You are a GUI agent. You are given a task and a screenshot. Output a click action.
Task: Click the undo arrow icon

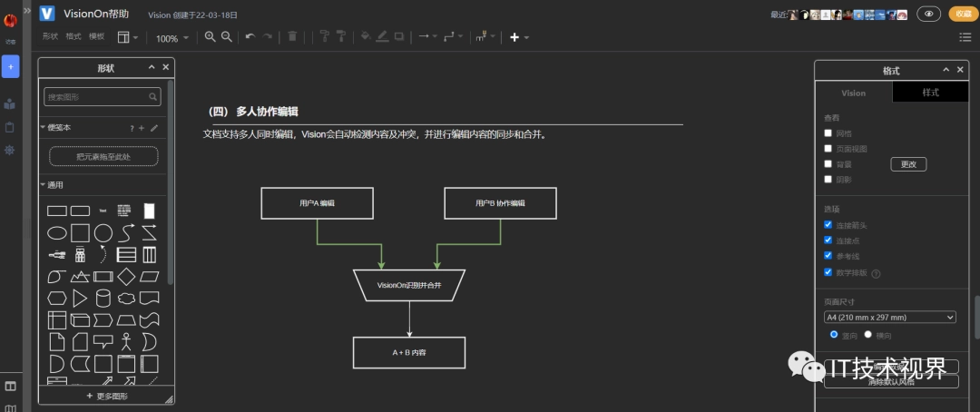250,37
